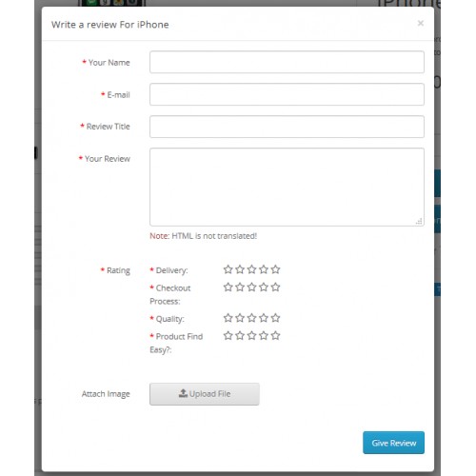Image resolution: width=476 pixels, height=476 pixels.
Task: Choose first star for Quality
Action: tap(228, 318)
